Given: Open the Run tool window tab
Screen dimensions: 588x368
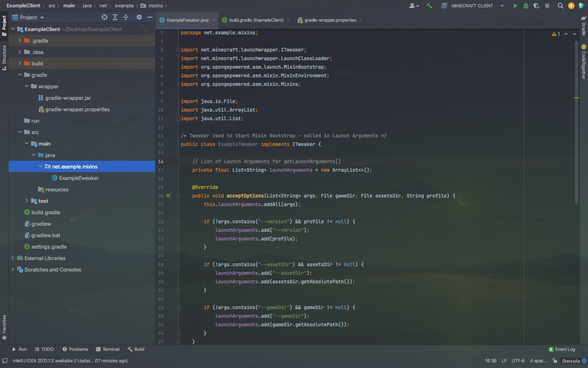Looking at the screenshot, I should tap(19, 349).
